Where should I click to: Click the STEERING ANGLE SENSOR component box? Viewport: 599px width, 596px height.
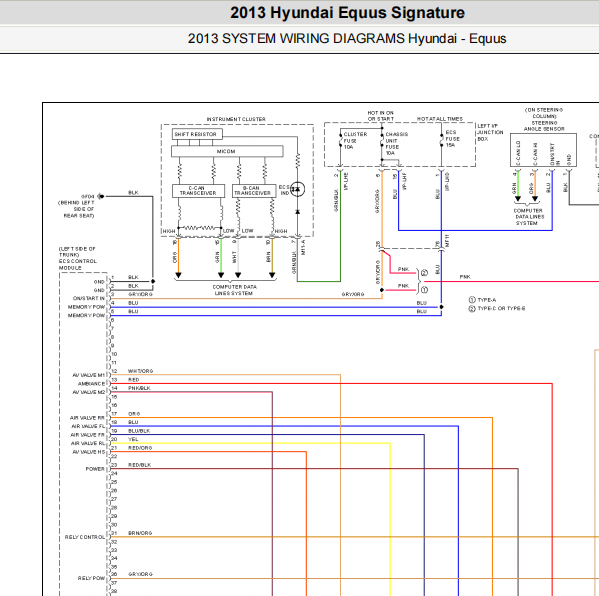point(543,150)
